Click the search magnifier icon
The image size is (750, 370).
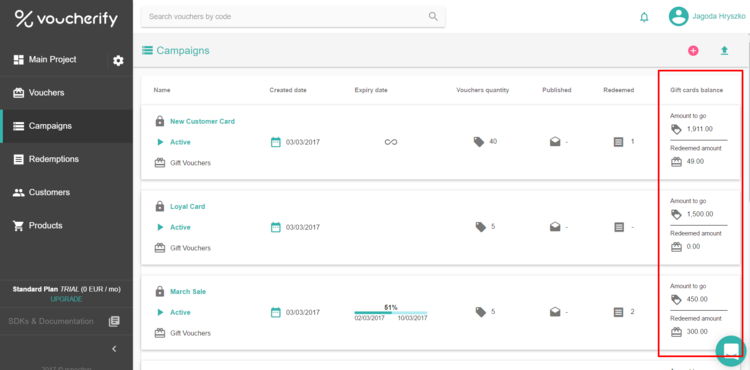[x=433, y=17]
